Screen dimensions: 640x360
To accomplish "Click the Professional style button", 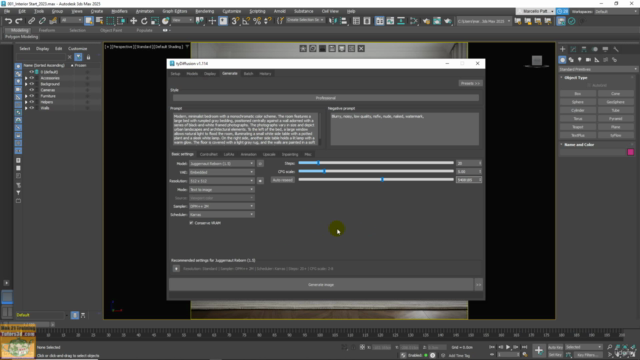I will [x=325, y=98].
